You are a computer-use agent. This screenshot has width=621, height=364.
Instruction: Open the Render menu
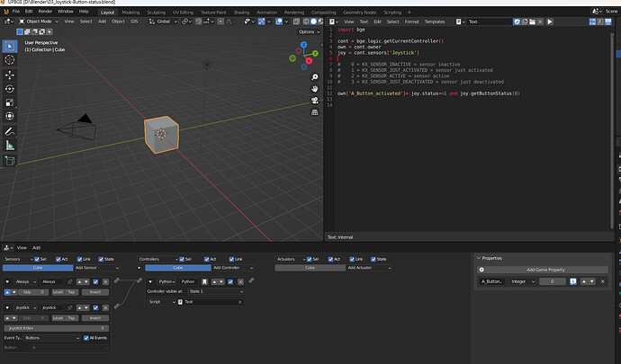45,12
